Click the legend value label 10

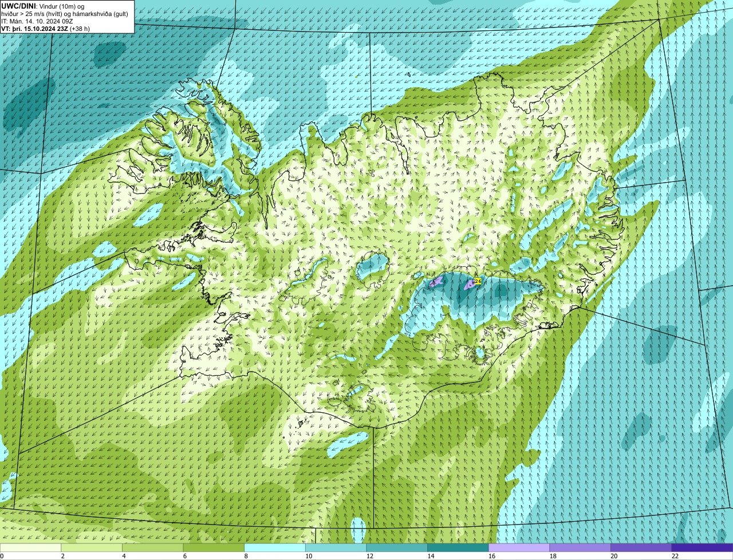click(308, 556)
